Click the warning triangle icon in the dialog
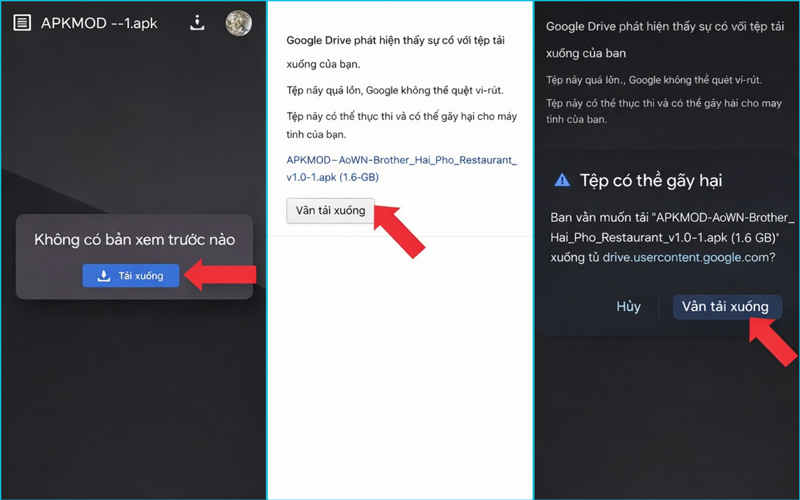The height and width of the screenshot is (500, 800). click(562, 181)
